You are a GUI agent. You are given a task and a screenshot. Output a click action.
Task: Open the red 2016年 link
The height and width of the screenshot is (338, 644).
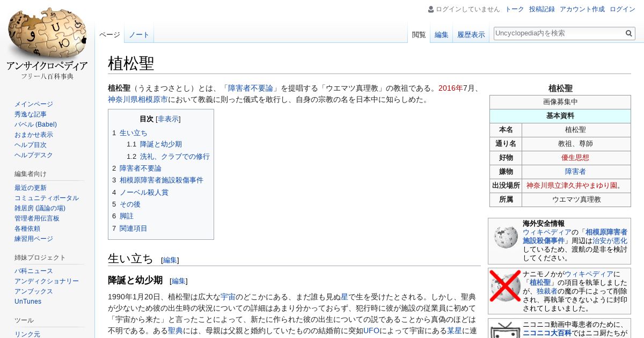[450, 88]
